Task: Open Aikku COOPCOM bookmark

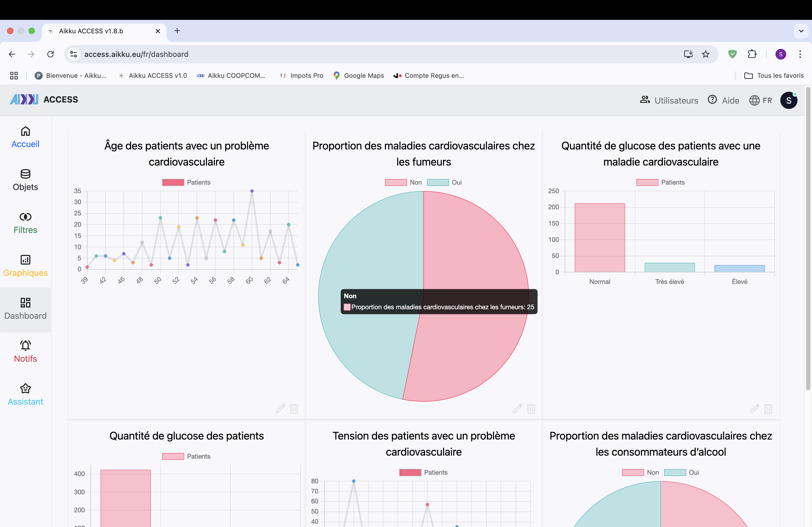Action: (231, 76)
